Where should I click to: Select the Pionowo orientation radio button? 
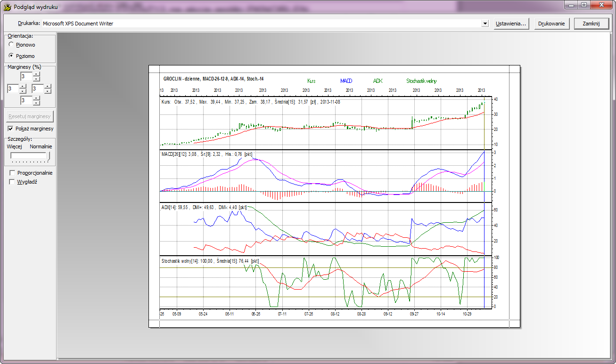click(11, 45)
